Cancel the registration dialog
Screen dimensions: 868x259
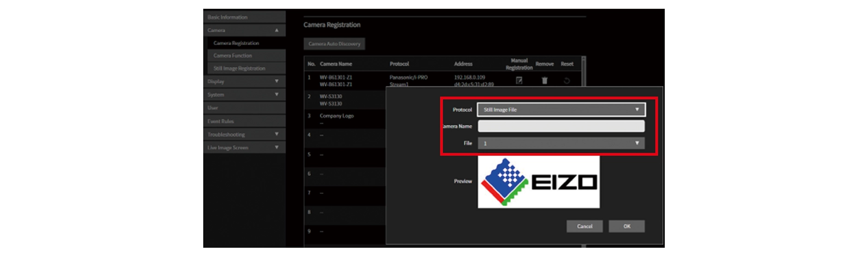[584, 226]
